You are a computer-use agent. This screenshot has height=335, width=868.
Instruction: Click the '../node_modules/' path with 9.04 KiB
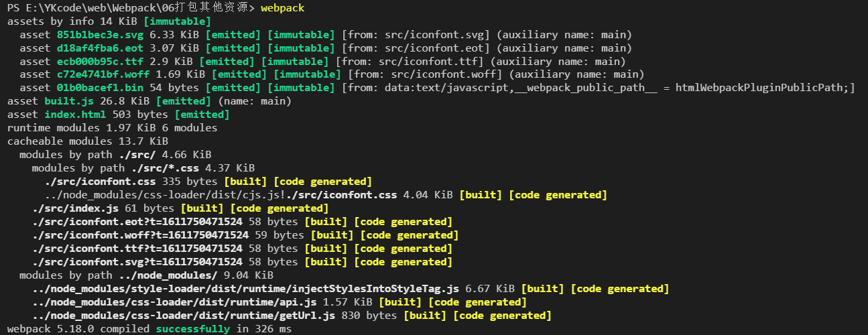click(x=168, y=275)
